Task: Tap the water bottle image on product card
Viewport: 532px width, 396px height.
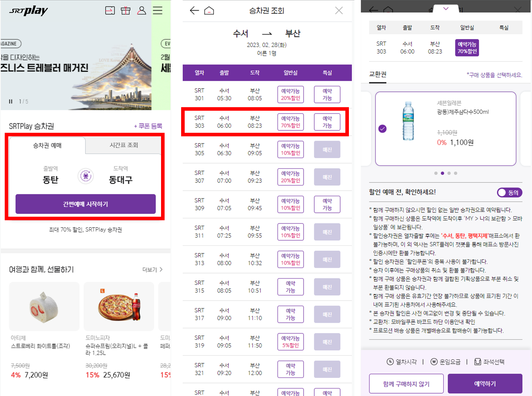Action: click(x=408, y=121)
